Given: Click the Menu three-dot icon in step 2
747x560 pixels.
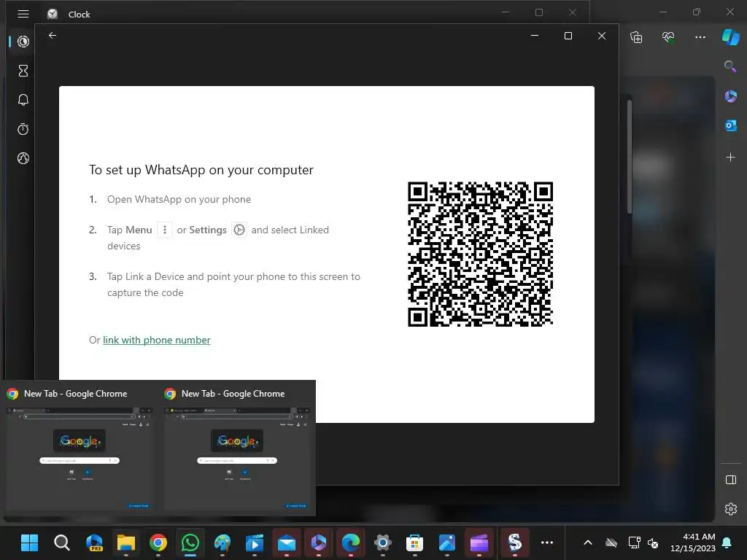Looking at the screenshot, I should click(x=164, y=230).
